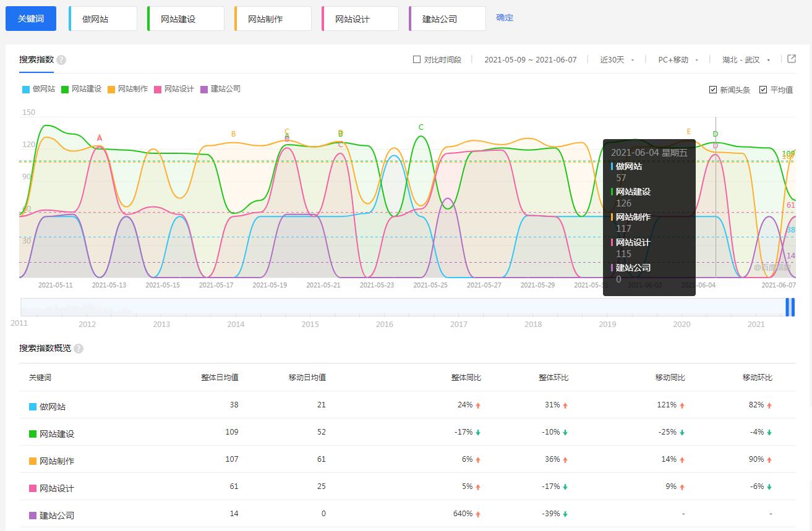
Task: Toggle the 网站设计 legend series
Action: (x=174, y=89)
